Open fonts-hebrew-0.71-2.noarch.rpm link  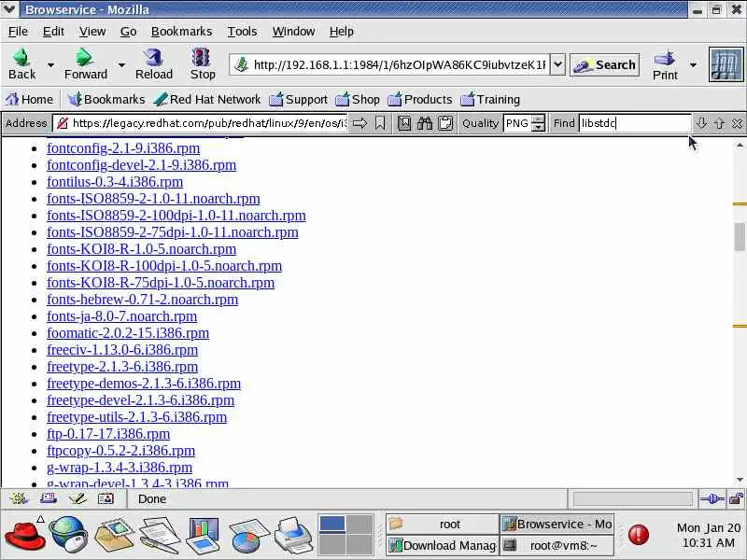pyautogui.click(x=143, y=299)
